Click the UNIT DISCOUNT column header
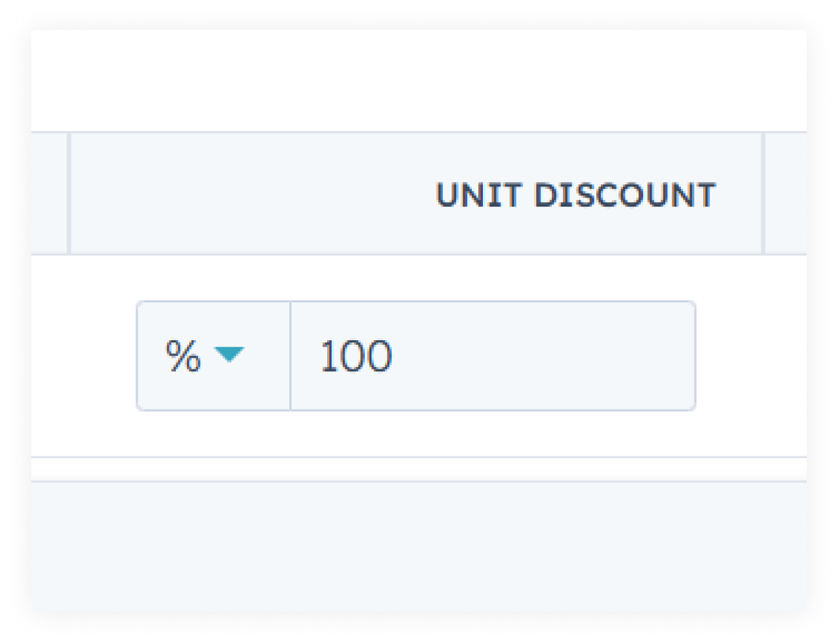The image size is (838, 644). [576, 193]
